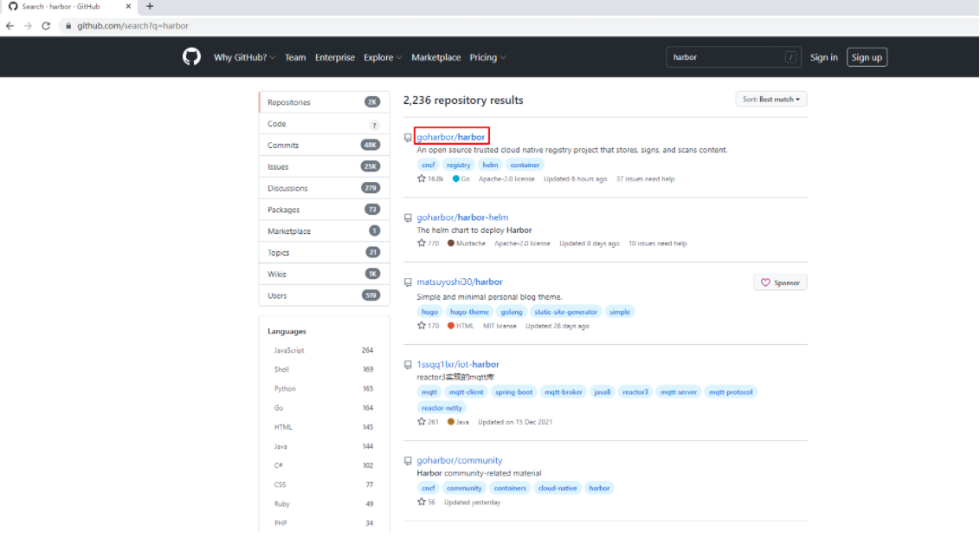
Task: Click repo icon beside goharbor/community
Action: pyautogui.click(x=408, y=461)
